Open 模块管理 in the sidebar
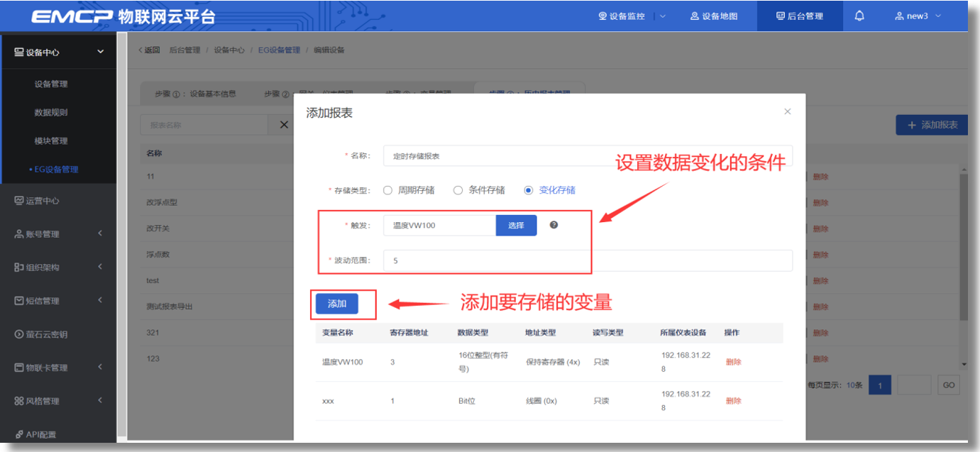The height and width of the screenshot is (452, 980). [51, 140]
